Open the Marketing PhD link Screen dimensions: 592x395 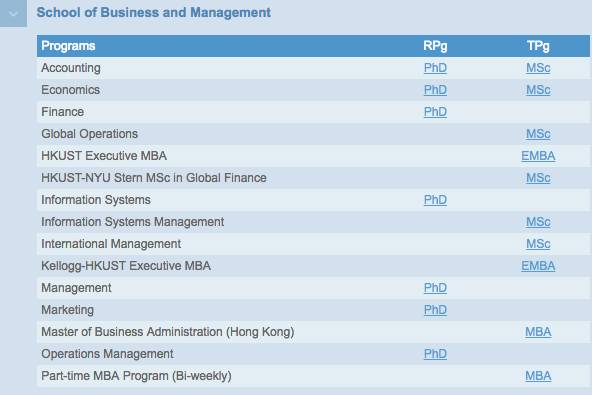click(435, 310)
